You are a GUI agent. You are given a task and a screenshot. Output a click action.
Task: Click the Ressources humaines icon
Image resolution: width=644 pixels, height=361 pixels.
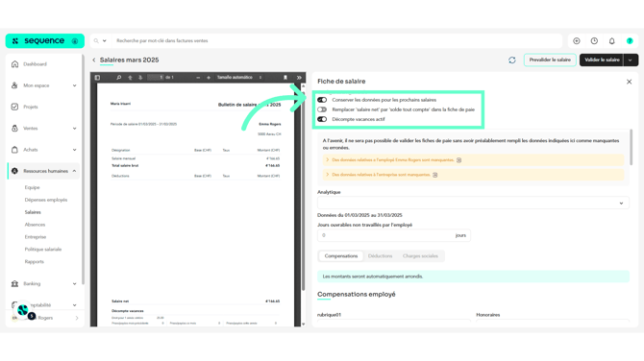pyautogui.click(x=14, y=171)
